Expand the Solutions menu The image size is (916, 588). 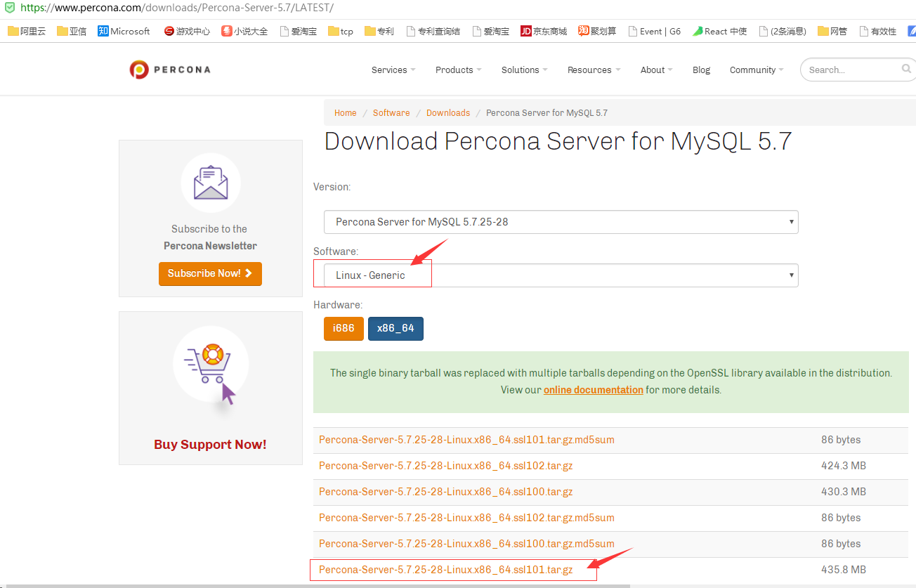[x=524, y=70]
